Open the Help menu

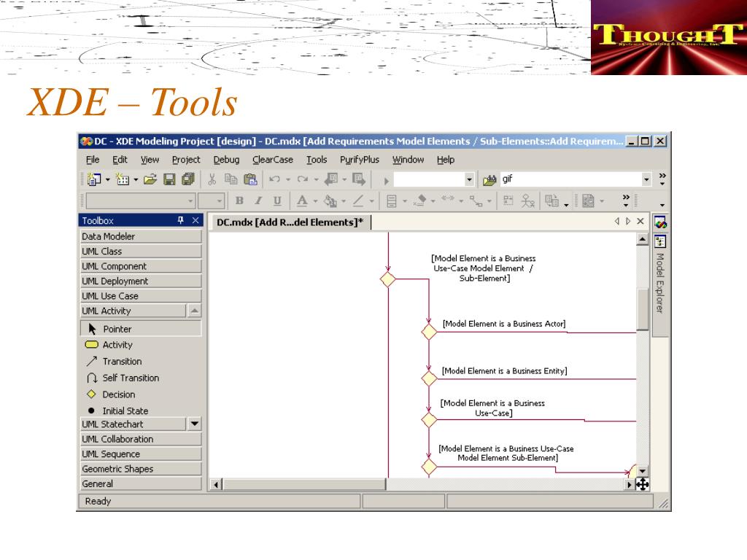coord(446,160)
